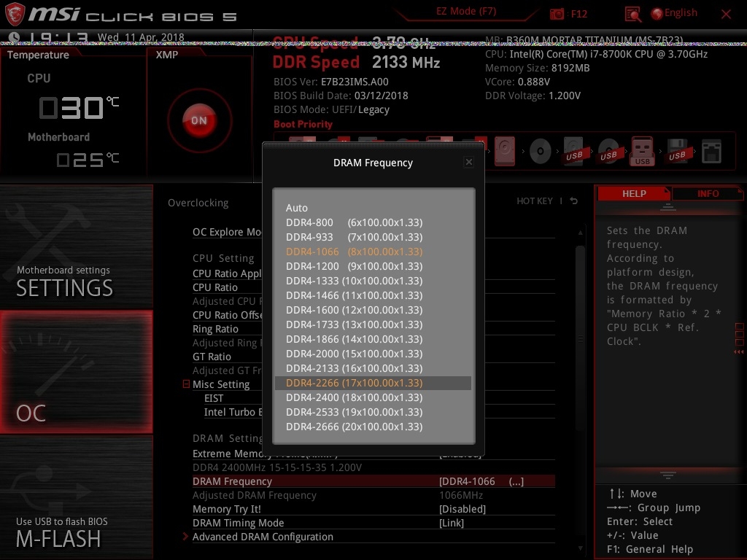Select the CPU Ratio Apply row
747x560 pixels.
pos(227,273)
